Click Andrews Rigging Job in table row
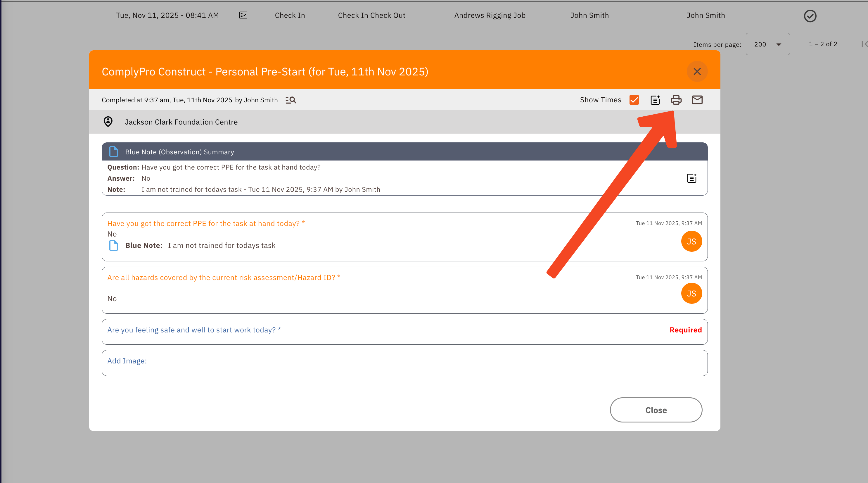Screen dimensions: 868x483 (x=490, y=15)
